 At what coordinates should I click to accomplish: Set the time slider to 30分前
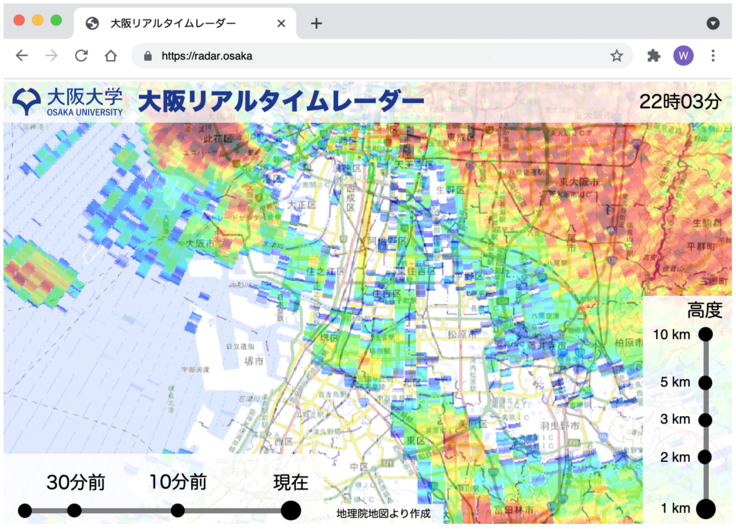tap(75, 510)
